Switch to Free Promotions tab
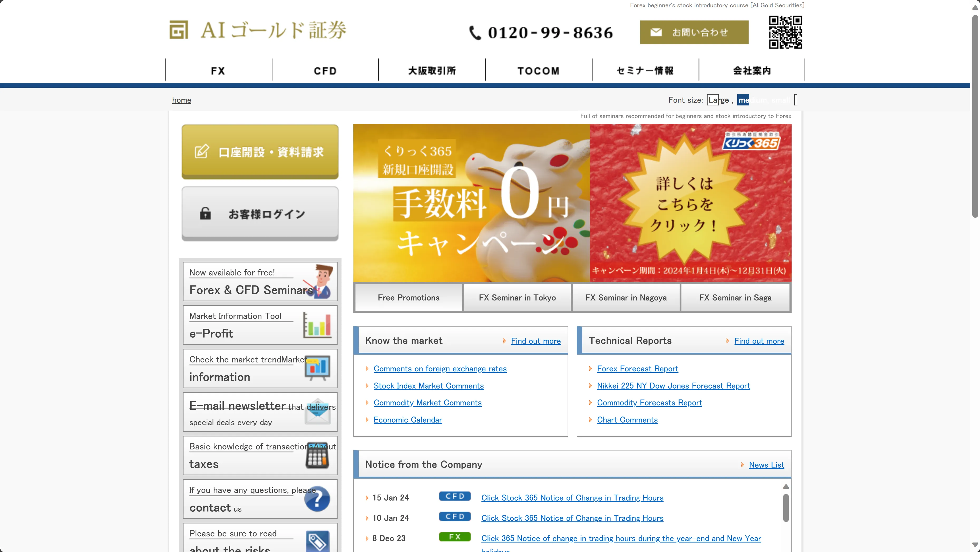Image resolution: width=980 pixels, height=552 pixels. pyautogui.click(x=409, y=298)
